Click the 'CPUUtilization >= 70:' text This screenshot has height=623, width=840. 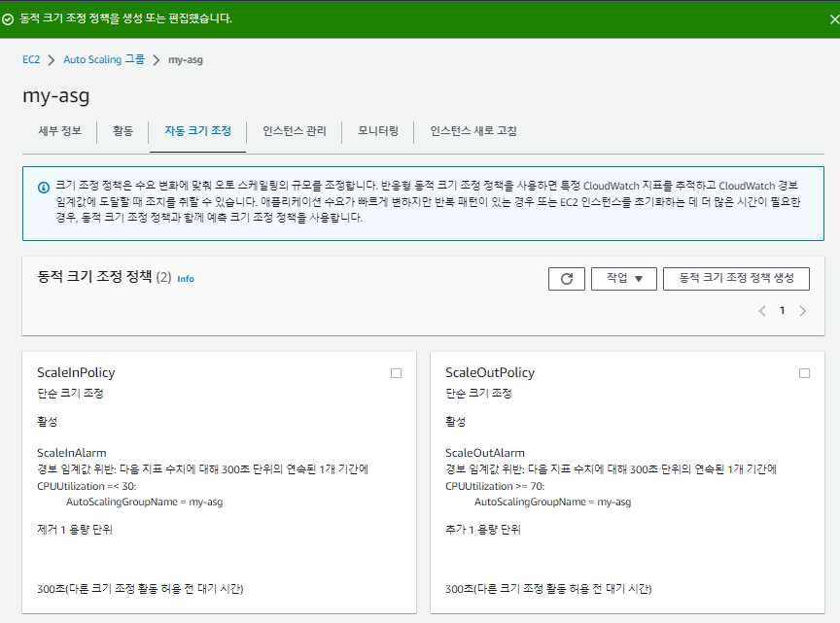495,486
